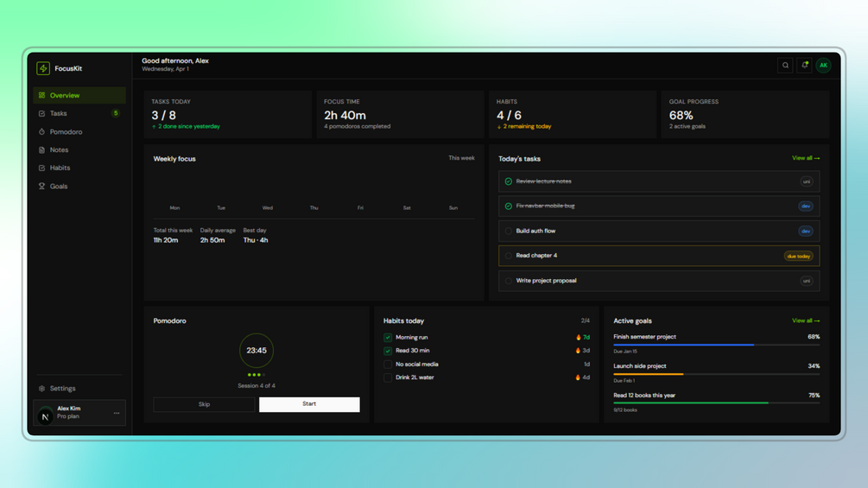The width and height of the screenshot is (868, 488).
Task: Uncheck the Morning run habit
Action: click(388, 337)
